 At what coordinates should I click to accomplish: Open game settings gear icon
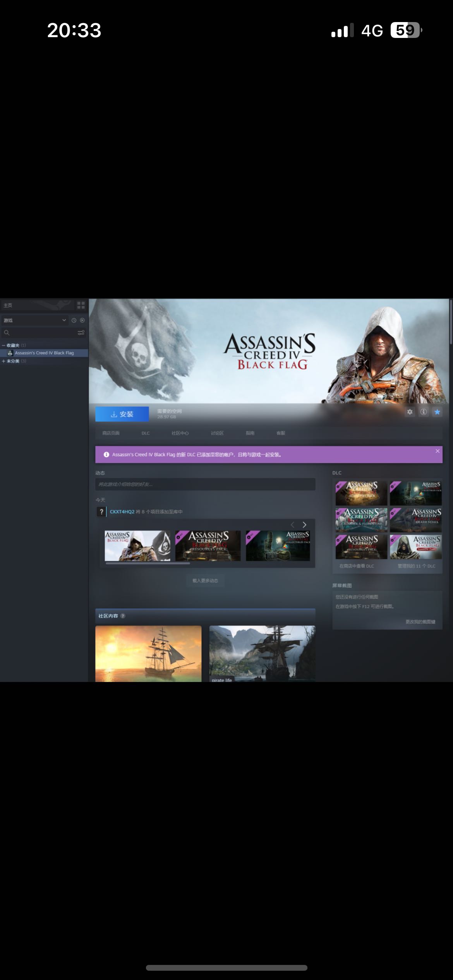pos(410,412)
